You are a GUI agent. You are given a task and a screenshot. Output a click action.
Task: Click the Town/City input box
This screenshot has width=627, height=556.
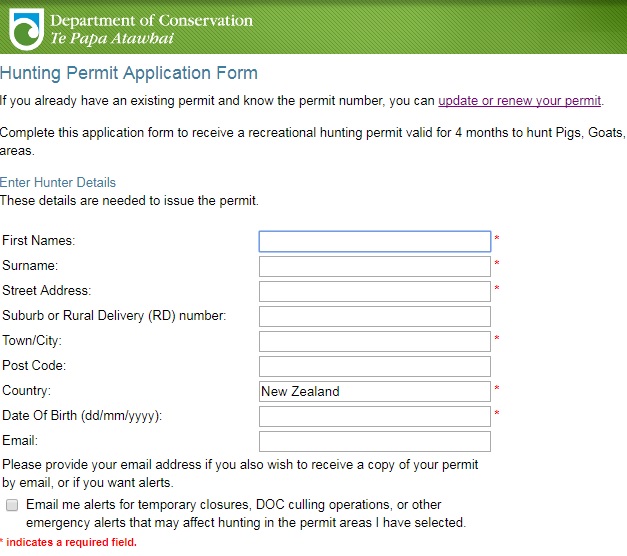375,341
